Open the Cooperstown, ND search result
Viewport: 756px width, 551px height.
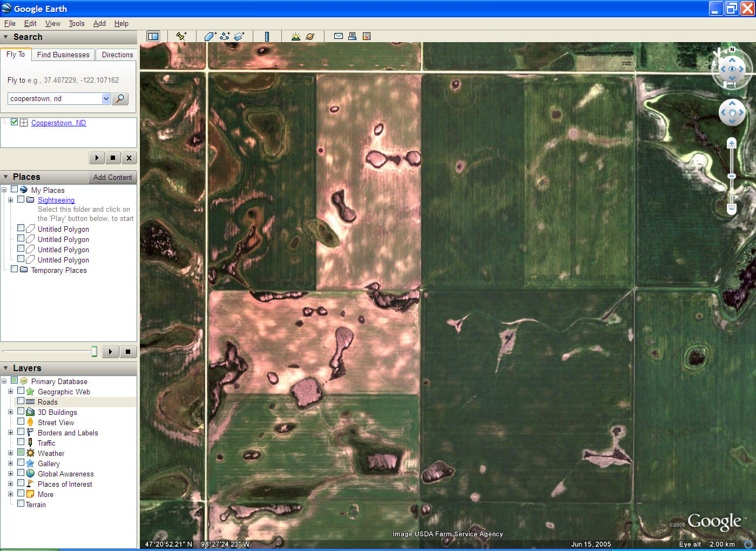tap(58, 123)
